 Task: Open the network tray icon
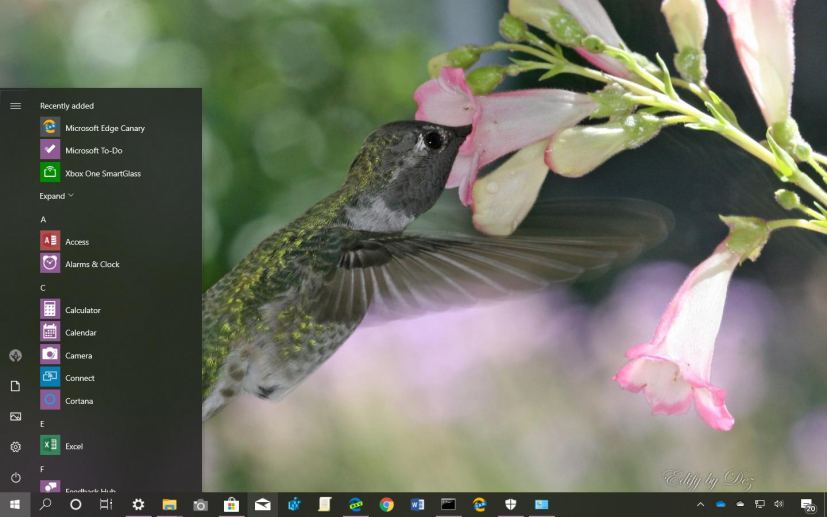[x=759, y=504]
